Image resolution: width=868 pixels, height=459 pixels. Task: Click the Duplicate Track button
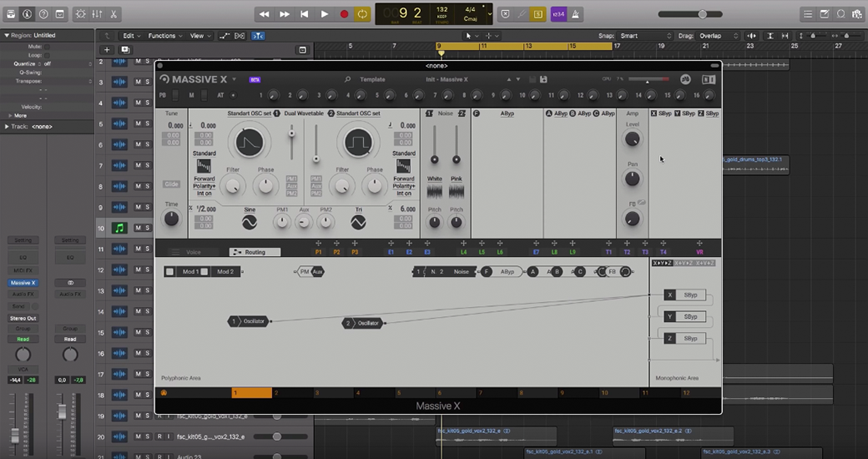pos(125,50)
